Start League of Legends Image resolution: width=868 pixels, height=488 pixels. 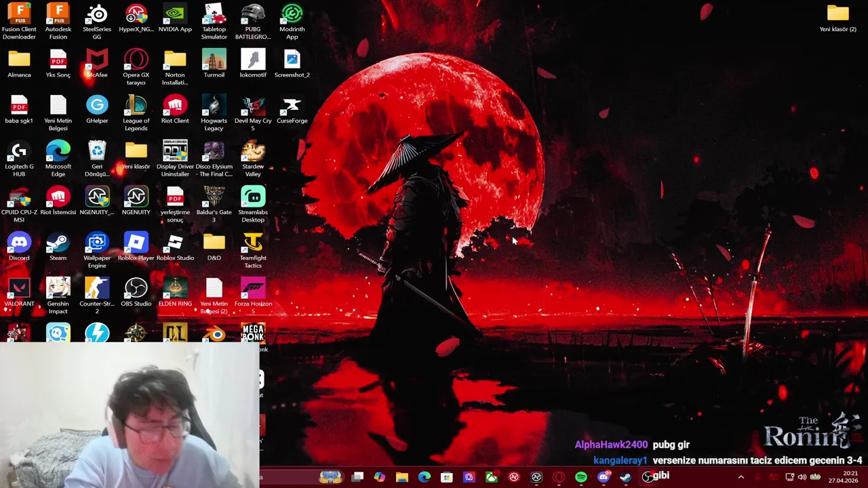pos(136,113)
